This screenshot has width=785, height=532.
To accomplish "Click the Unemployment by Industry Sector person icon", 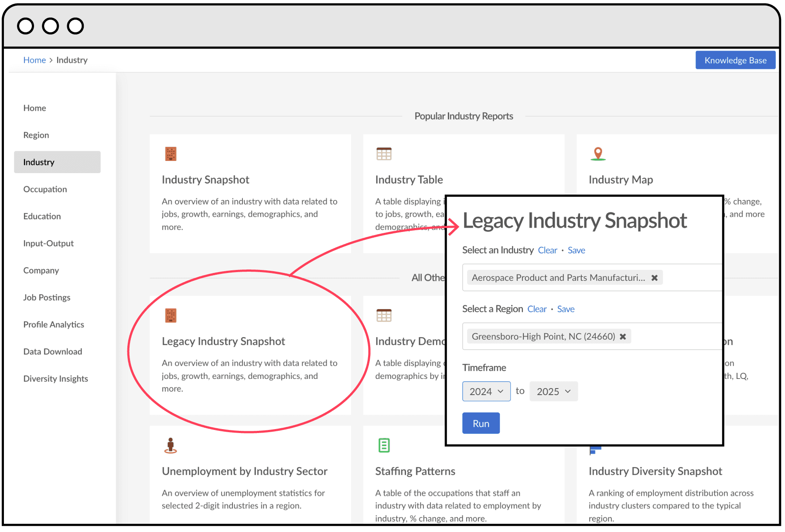I will click(x=171, y=445).
